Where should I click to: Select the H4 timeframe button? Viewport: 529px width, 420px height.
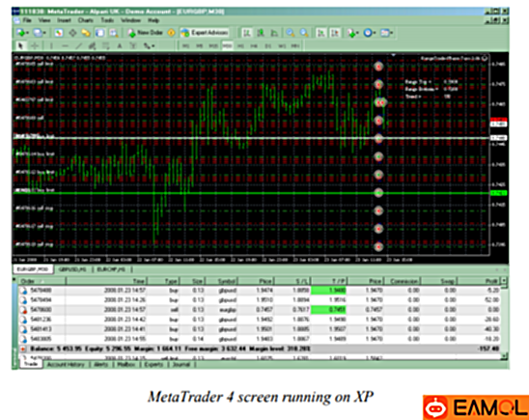pyautogui.click(x=254, y=45)
